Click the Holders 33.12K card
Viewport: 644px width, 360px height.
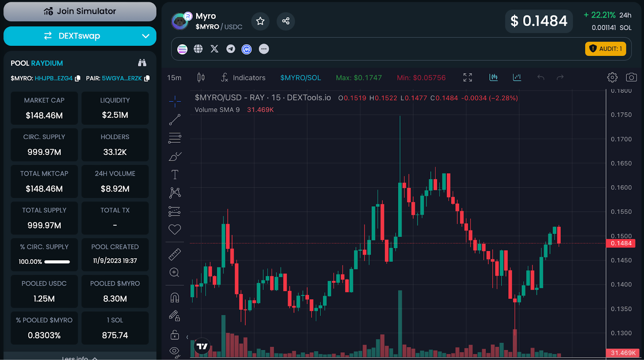point(115,145)
